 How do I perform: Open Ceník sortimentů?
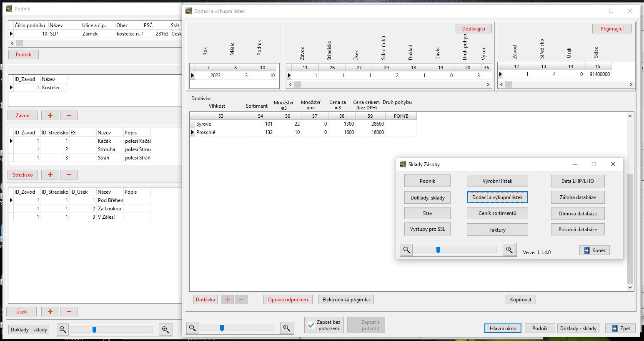pyautogui.click(x=497, y=213)
